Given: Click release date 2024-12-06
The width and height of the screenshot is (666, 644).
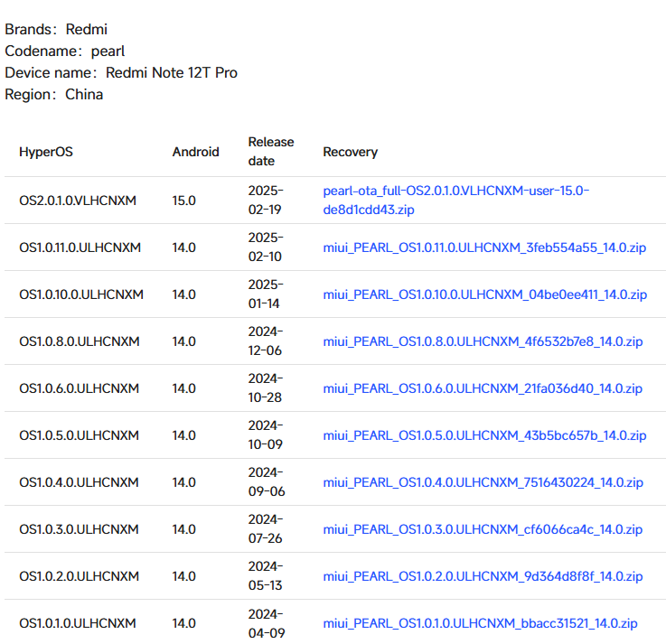Looking at the screenshot, I should [266, 341].
